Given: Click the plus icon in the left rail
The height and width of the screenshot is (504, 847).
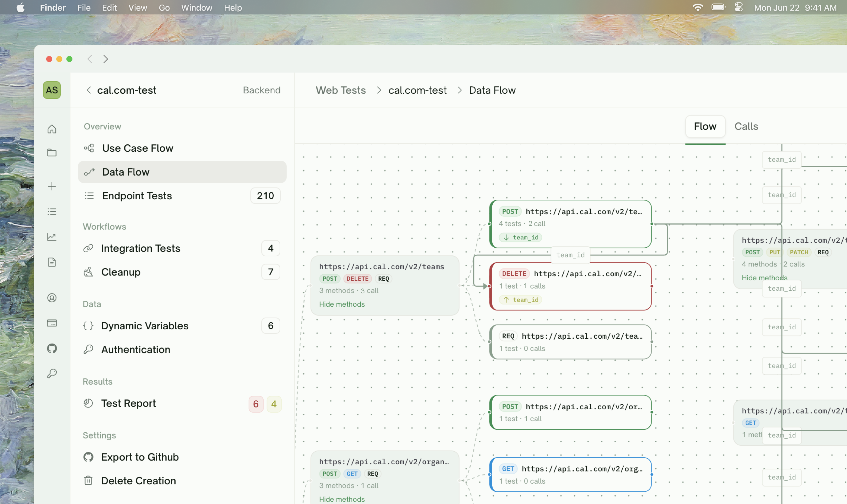Looking at the screenshot, I should (52, 186).
